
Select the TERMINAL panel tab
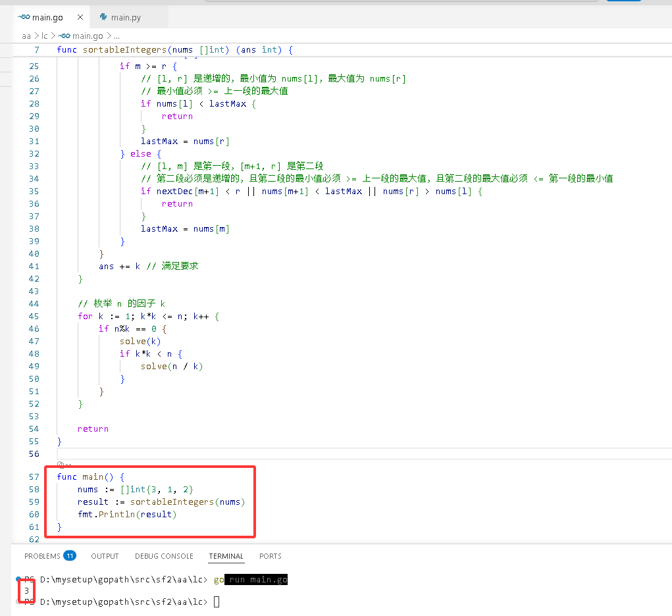tap(226, 556)
